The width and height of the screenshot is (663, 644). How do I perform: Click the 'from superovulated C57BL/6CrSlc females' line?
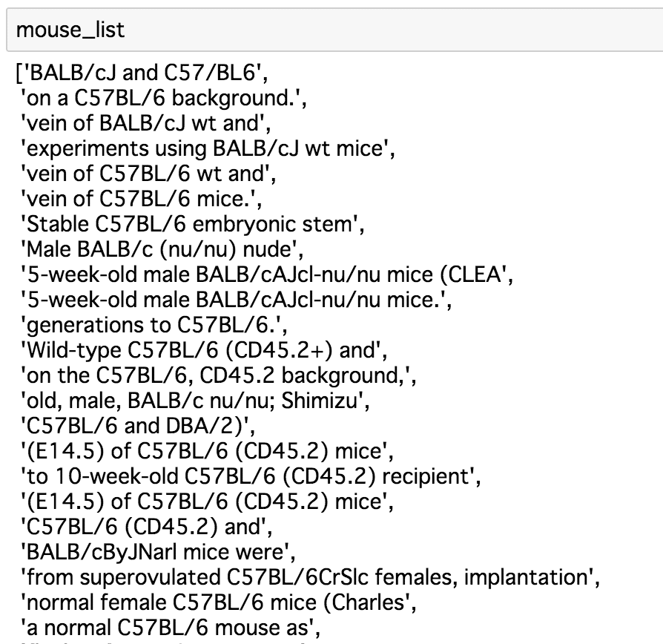pos(310,577)
